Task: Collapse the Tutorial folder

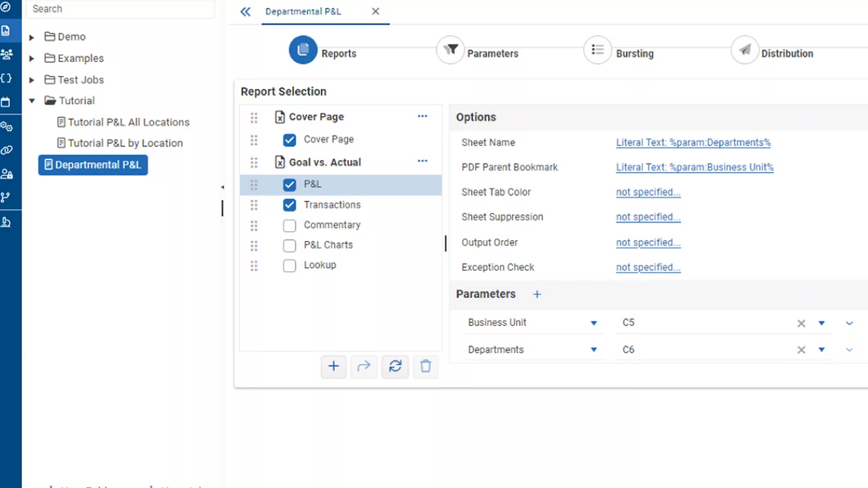Action: pos(32,101)
